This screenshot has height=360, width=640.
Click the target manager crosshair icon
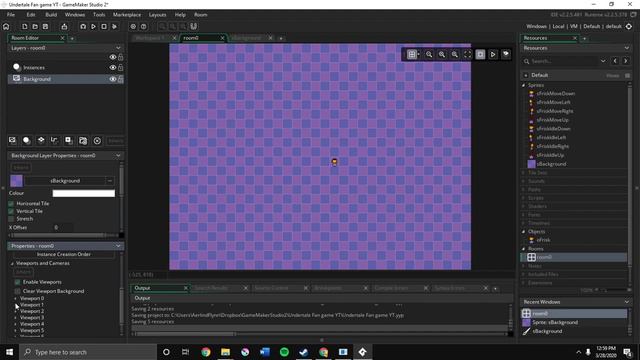point(629,27)
